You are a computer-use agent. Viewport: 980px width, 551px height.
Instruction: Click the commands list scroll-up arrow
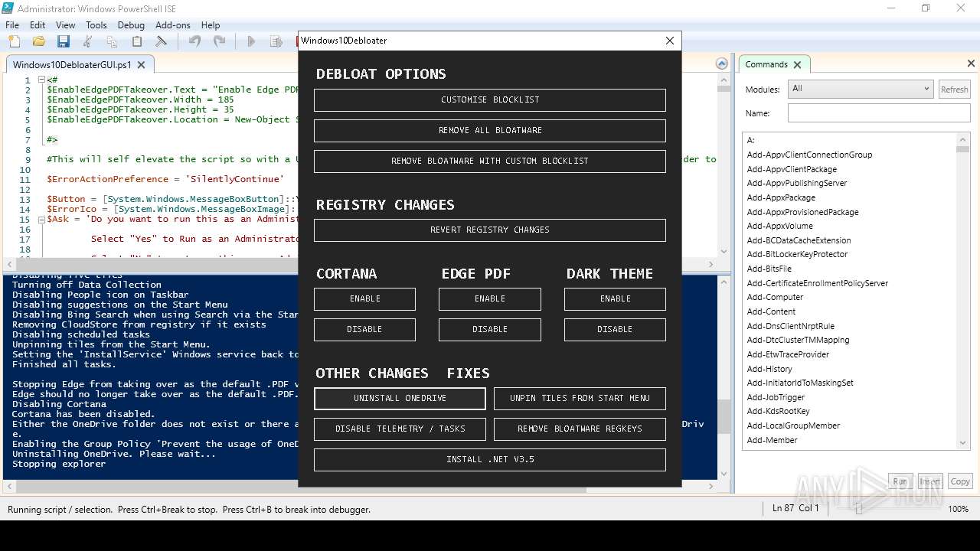tap(963, 139)
